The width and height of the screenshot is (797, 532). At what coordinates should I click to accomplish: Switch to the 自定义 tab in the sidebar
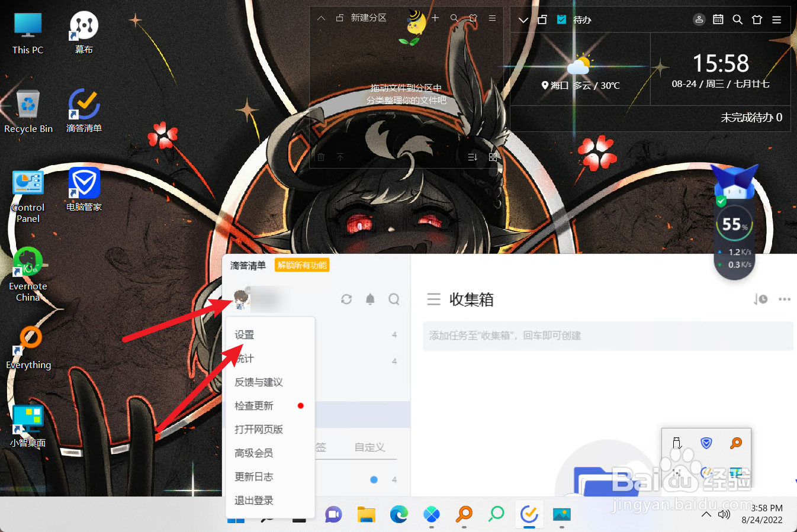click(x=369, y=447)
